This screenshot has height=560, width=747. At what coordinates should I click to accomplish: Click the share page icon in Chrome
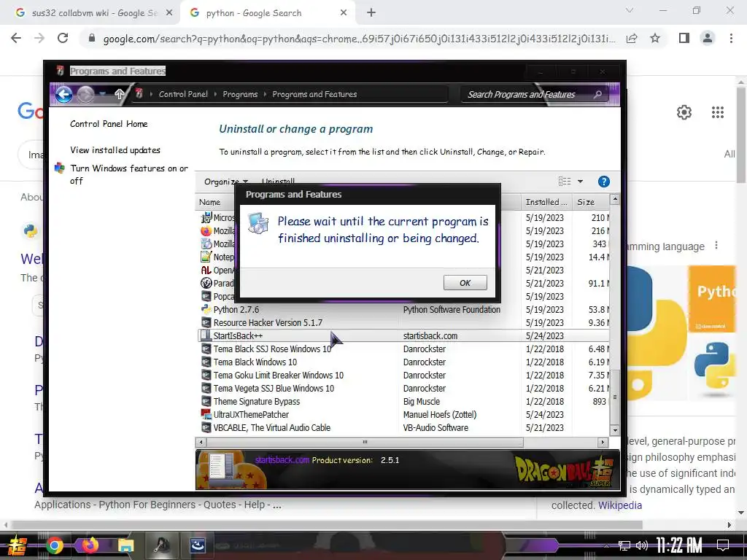pos(632,38)
